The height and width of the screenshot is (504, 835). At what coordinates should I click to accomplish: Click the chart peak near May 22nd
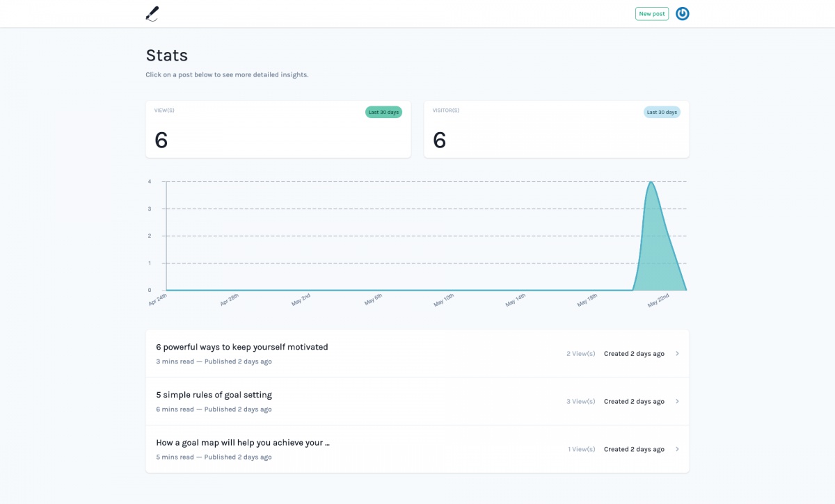click(x=651, y=183)
